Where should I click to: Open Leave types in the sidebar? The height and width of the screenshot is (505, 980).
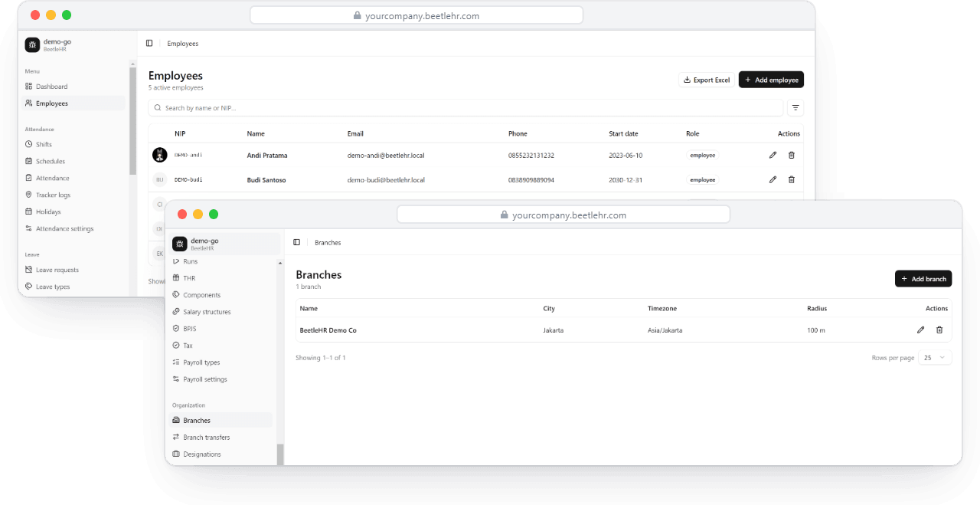pyautogui.click(x=73, y=287)
